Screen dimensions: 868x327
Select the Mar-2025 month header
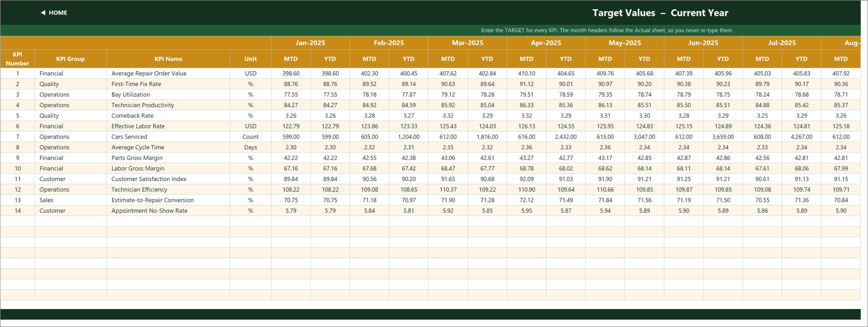click(468, 43)
